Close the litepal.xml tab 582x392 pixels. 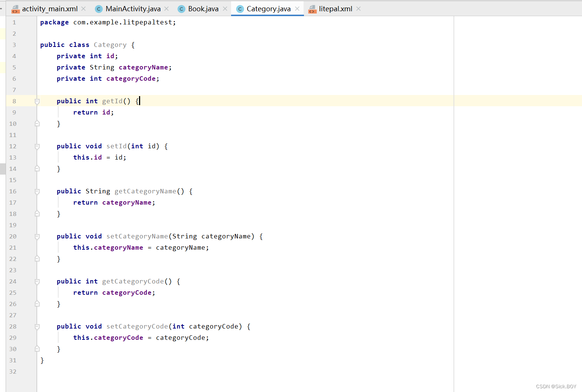click(x=358, y=9)
